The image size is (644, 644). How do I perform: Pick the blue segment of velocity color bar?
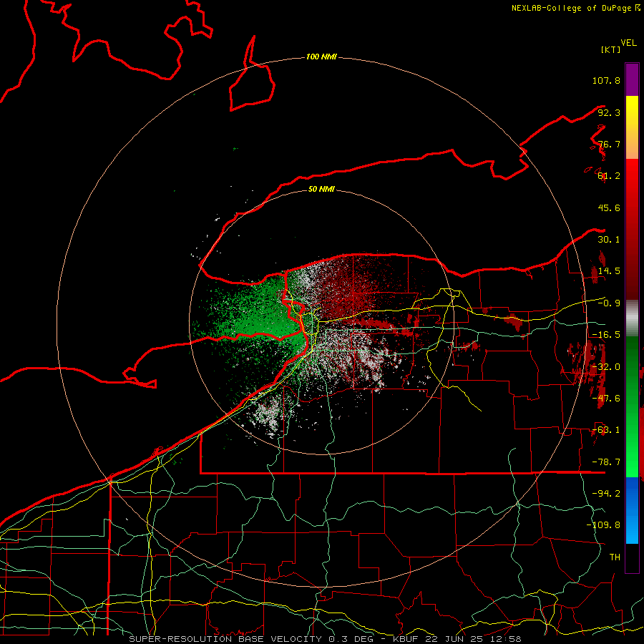(x=632, y=510)
